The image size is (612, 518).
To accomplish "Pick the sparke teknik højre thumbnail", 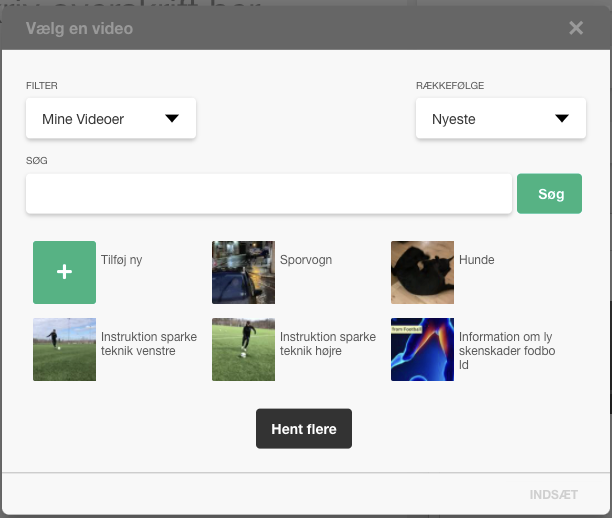I will point(243,349).
